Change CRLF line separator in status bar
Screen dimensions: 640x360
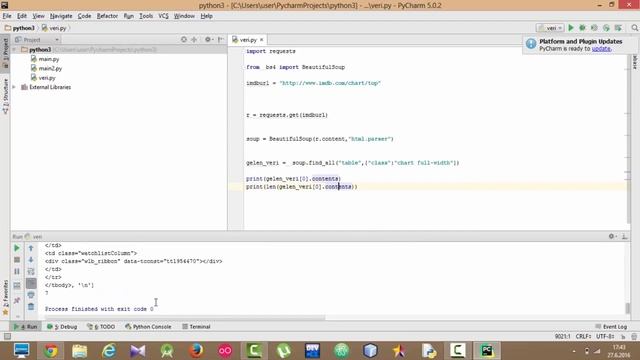click(583, 336)
